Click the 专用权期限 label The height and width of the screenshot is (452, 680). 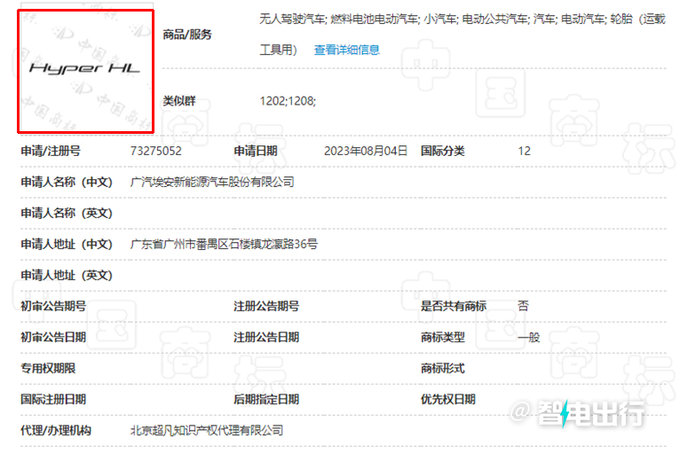[x=48, y=368]
